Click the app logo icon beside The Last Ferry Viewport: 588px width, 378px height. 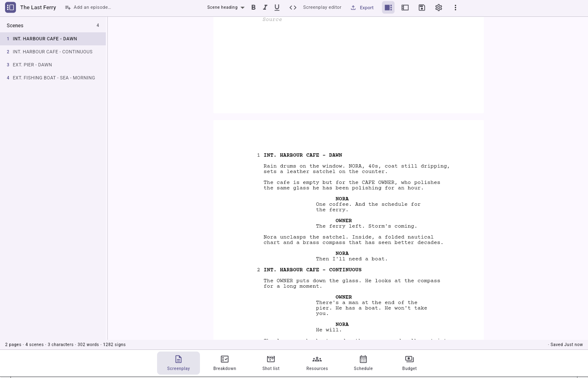10,7
